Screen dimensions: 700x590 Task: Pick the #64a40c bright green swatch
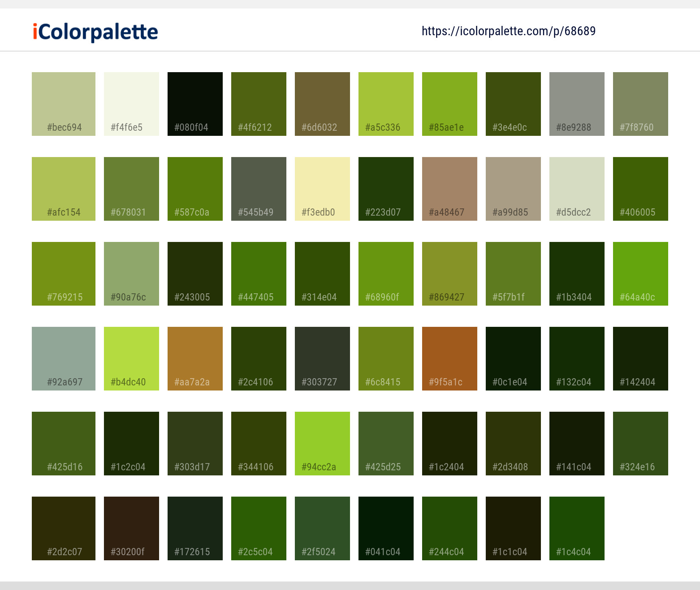pyautogui.click(x=641, y=274)
